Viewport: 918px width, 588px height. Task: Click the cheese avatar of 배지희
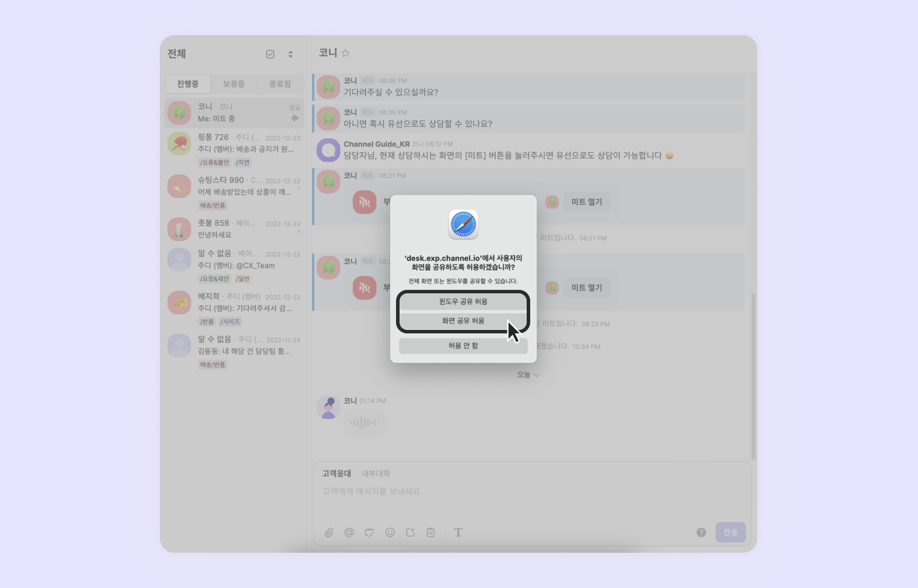pos(179,303)
